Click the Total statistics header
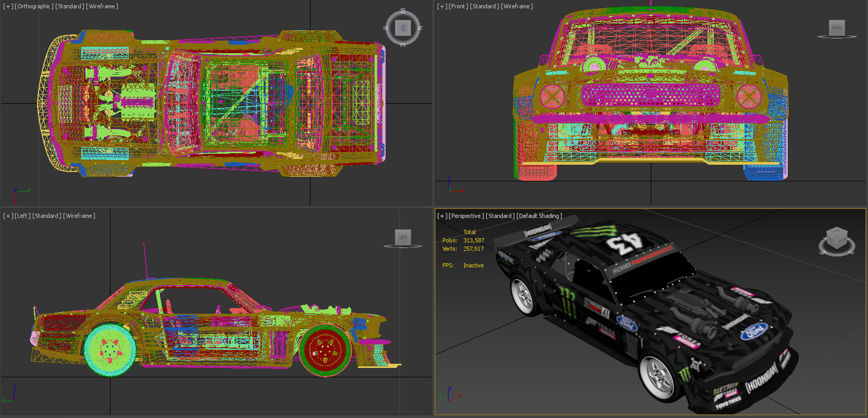The width and height of the screenshot is (868, 418). 469,232
